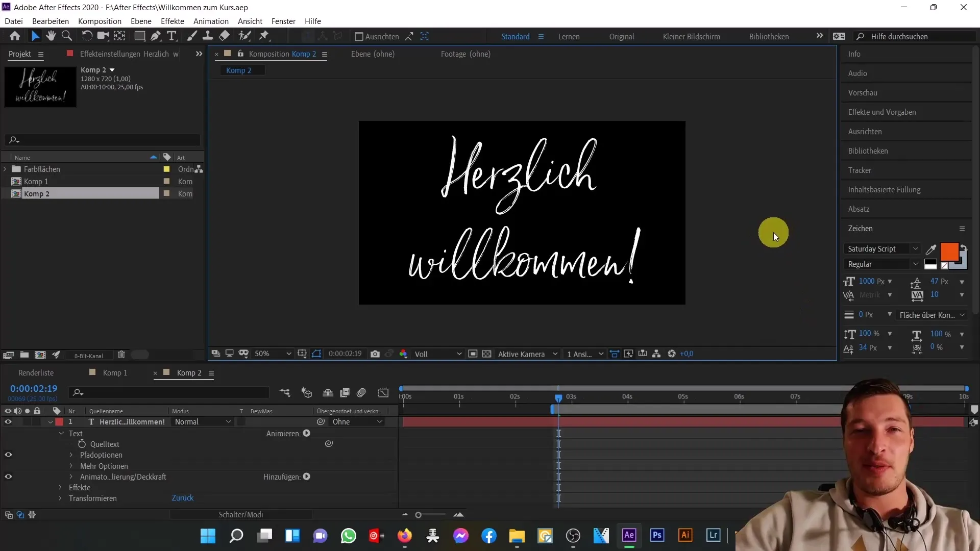Viewport: 980px width, 551px height.
Task: Toggle transparency grid in viewer
Action: [x=487, y=354]
